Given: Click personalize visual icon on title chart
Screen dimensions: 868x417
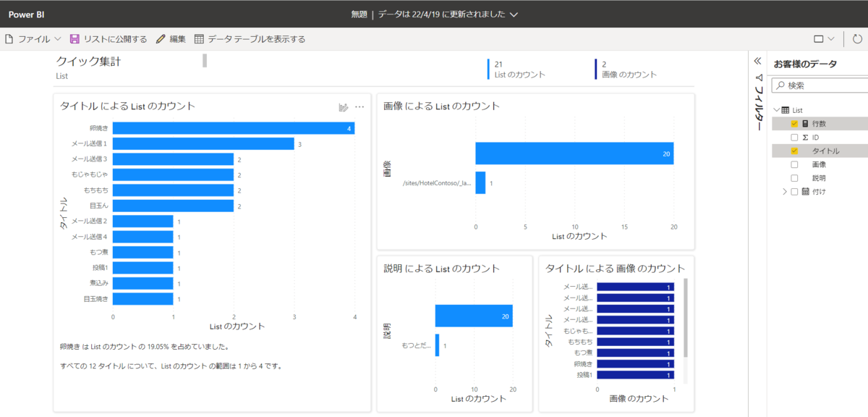Looking at the screenshot, I should (344, 107).
